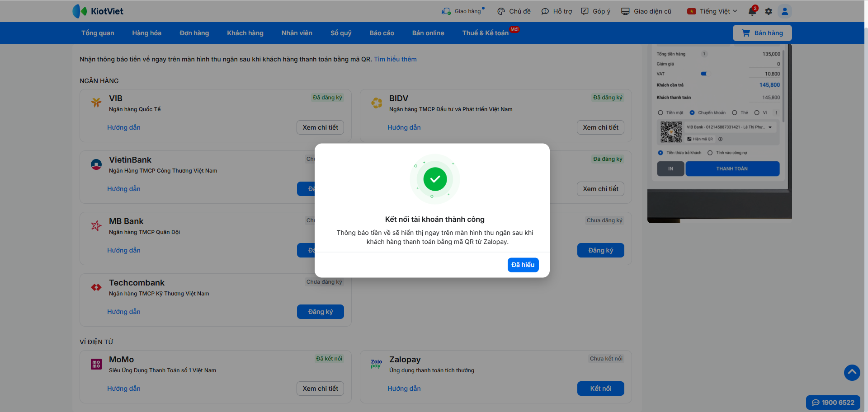The image size is (868, 412).
Task: Open the Thuế & Kế toán menu
Action: pos(486,33)
